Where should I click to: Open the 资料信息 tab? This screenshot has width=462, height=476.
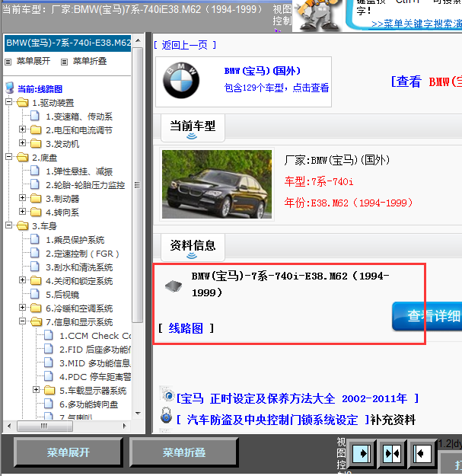tap(193, 247)
